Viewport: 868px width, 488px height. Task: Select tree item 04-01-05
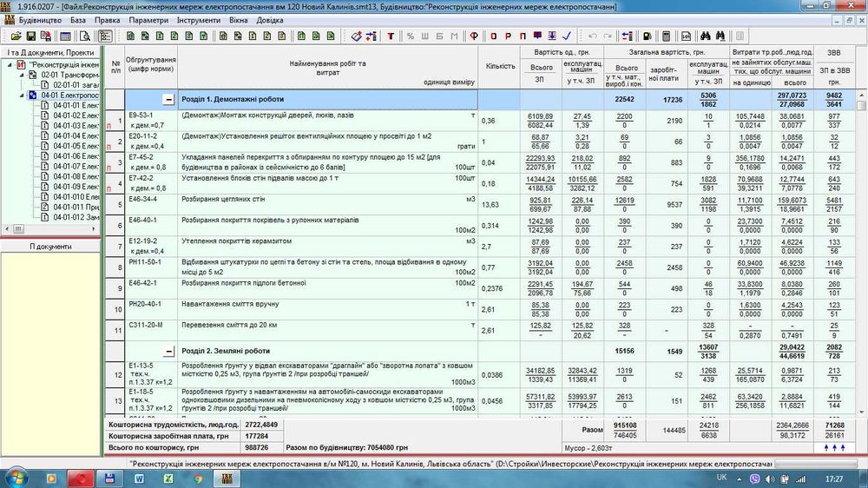(x=76, y=146)
